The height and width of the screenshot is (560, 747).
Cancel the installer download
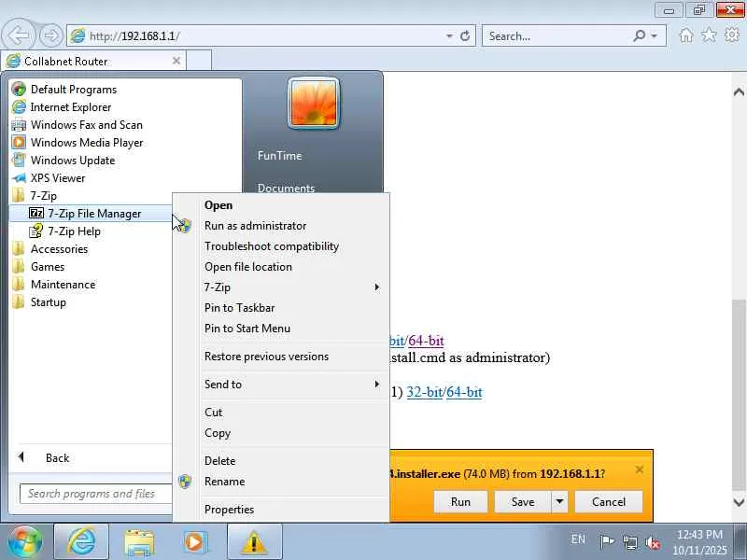click(x=609, y=501)
